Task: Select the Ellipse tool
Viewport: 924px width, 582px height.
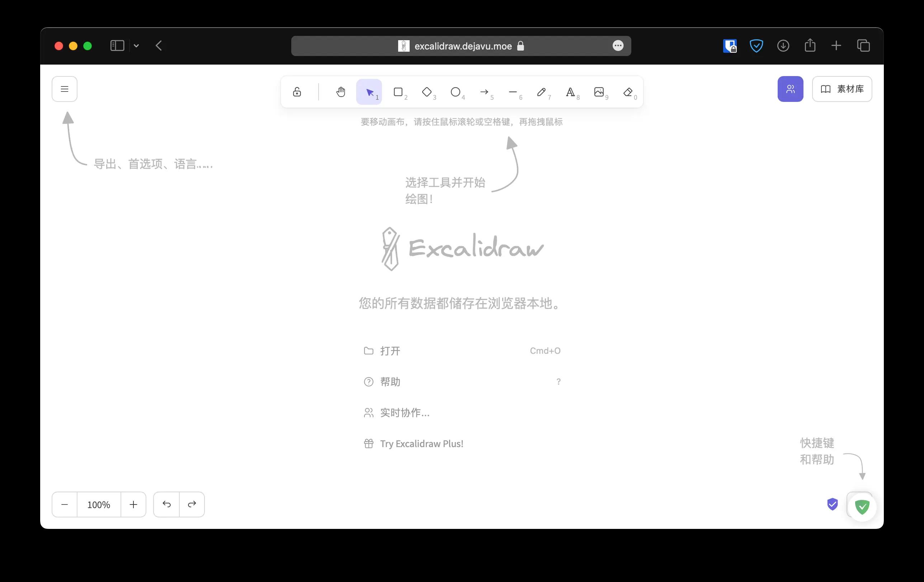Action: pyautogui.click(x=456, y=92)
